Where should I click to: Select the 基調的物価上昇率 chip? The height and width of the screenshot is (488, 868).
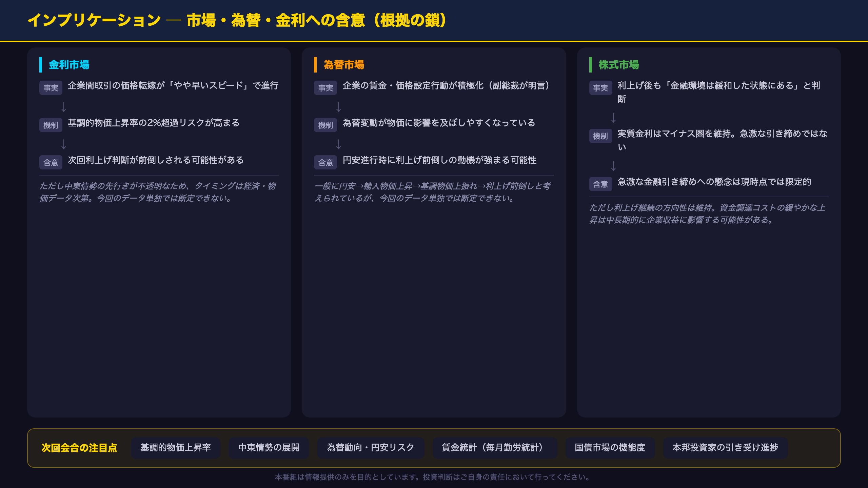click(x=176, y=448)
